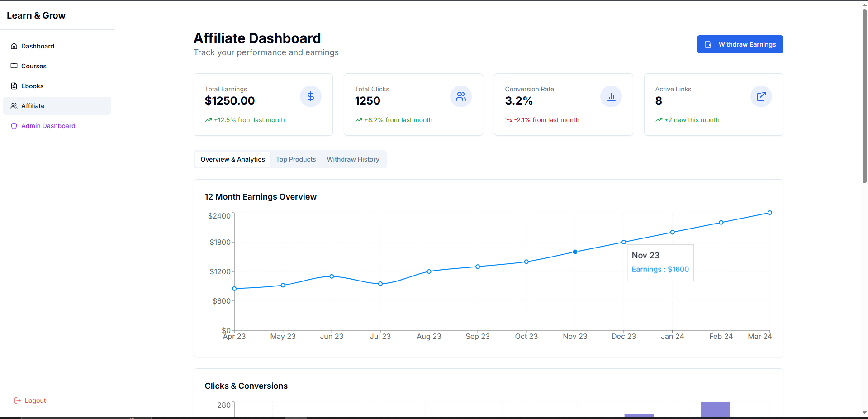Click the book icon beside Courses
Viewport: 868px width, 419px height.
pyautogui.click(x=14, y=66)
